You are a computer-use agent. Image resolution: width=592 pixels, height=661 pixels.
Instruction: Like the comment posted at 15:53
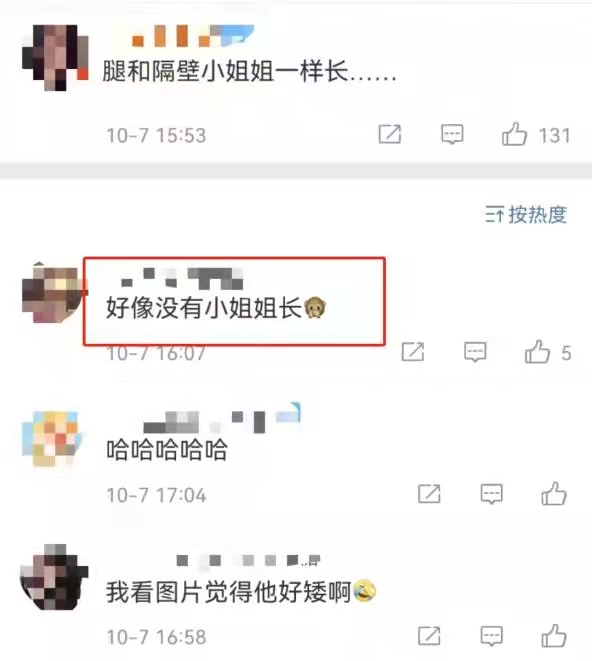pyautogui.click(x=514, y=134)
